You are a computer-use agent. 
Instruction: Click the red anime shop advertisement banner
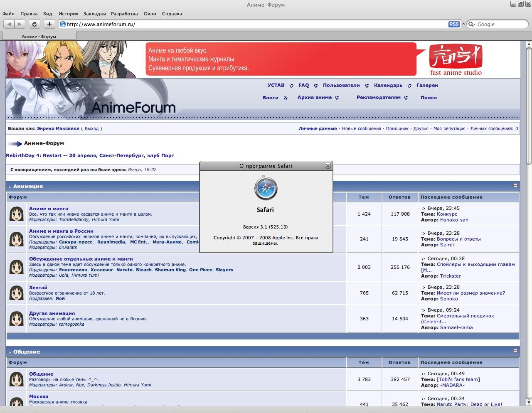281,59
